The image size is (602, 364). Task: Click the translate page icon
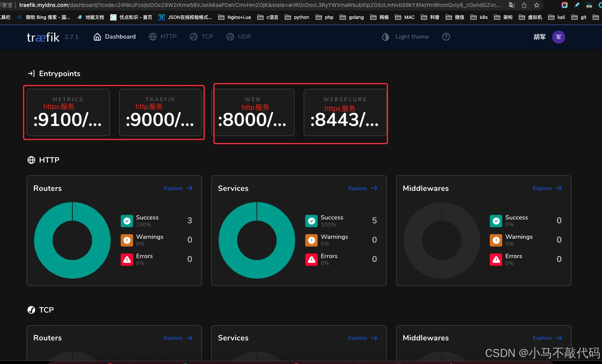(x=512, y=5)
